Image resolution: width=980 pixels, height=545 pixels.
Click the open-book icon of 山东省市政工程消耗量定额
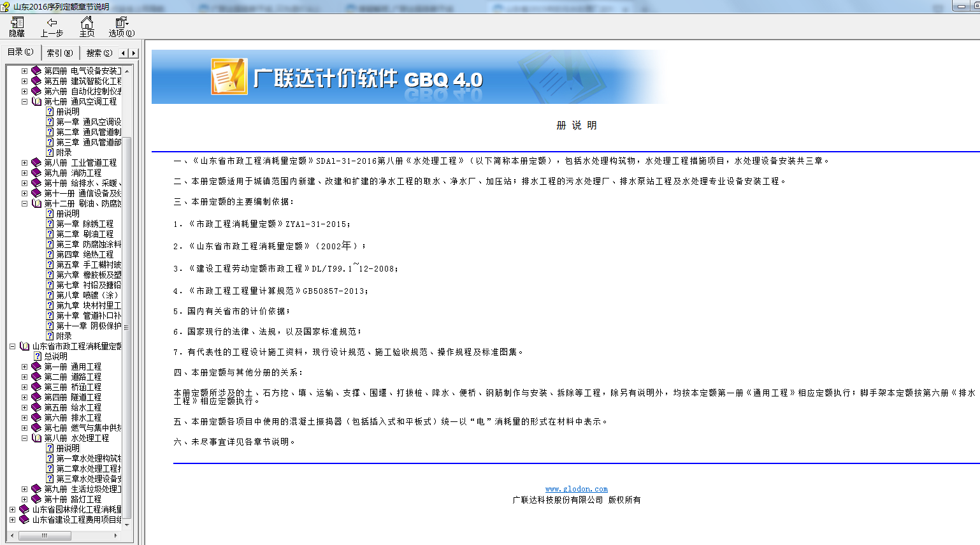(x=24, y=346)
